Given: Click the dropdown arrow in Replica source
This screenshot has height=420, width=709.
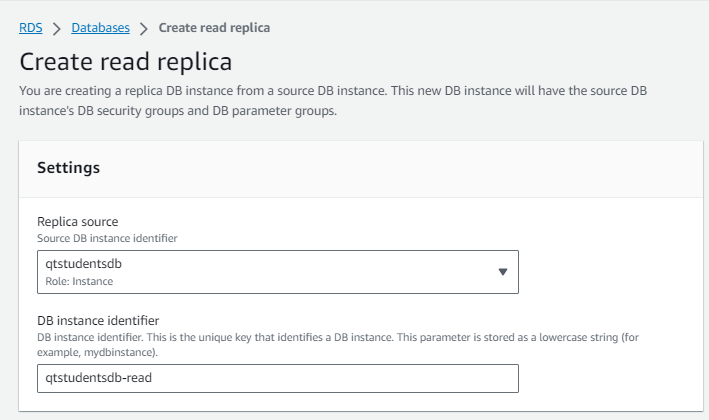Looking at the screenshot, I should [502, 272].
